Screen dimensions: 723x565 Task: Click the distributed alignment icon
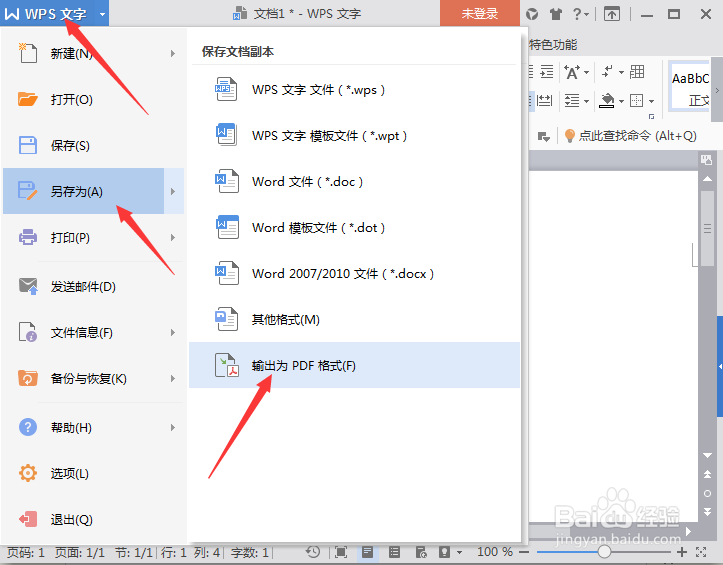(545, 100)
